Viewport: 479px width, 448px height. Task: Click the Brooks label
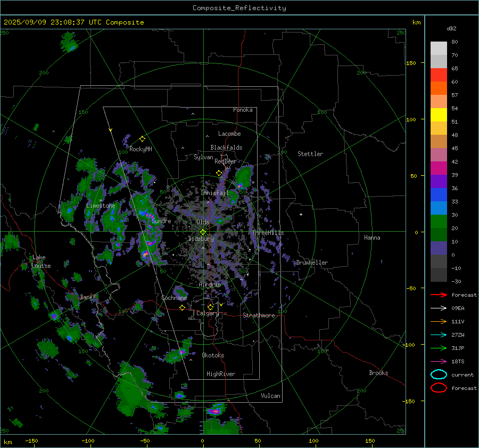378,373
